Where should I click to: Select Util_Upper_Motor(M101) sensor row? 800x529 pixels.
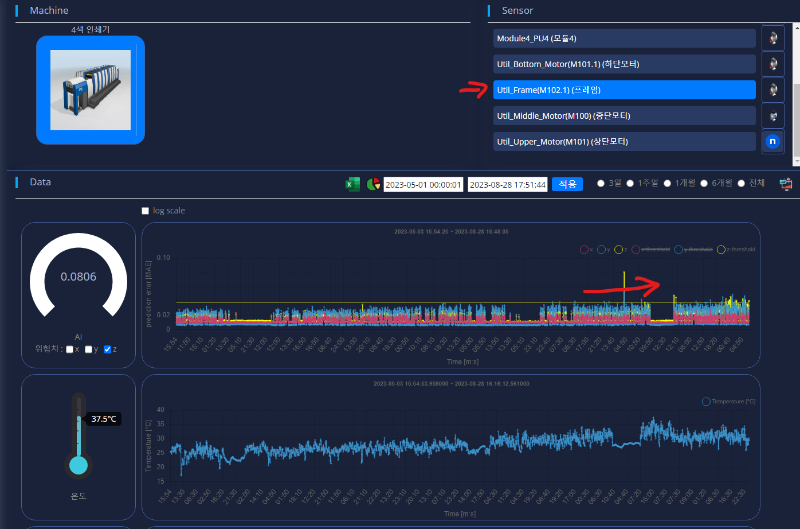click(624, 141)
